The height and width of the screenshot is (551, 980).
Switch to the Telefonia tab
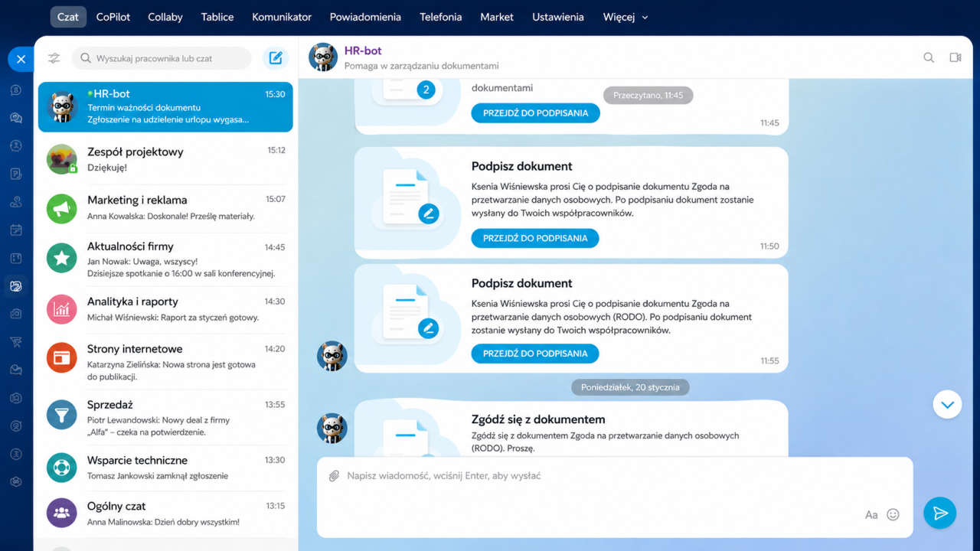(x=441, y=17)
